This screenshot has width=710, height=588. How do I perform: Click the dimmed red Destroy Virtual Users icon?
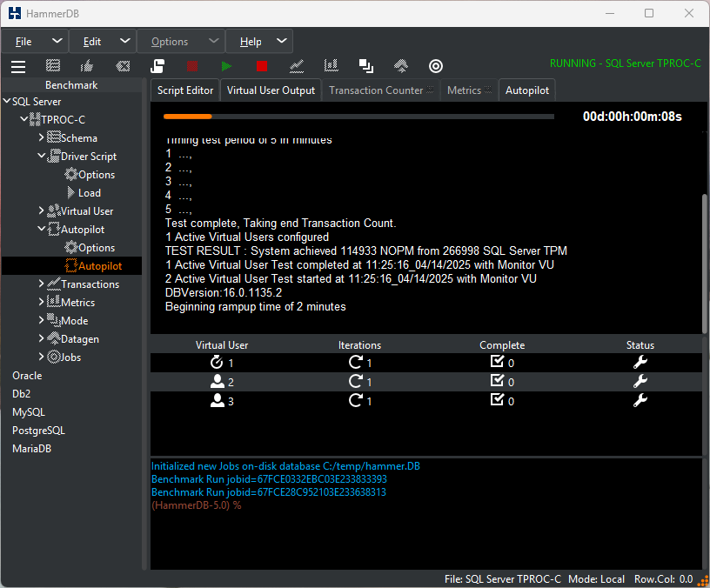[x=192, y=66]
